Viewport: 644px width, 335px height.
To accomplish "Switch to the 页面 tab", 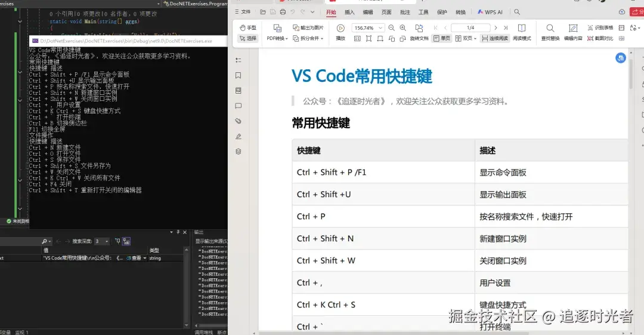I will click(x=386, y=13).
